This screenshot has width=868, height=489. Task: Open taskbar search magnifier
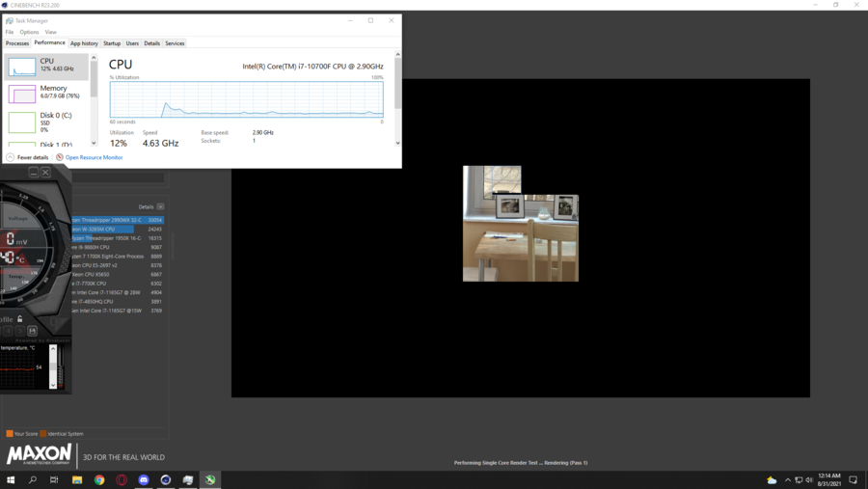(33, 479)
